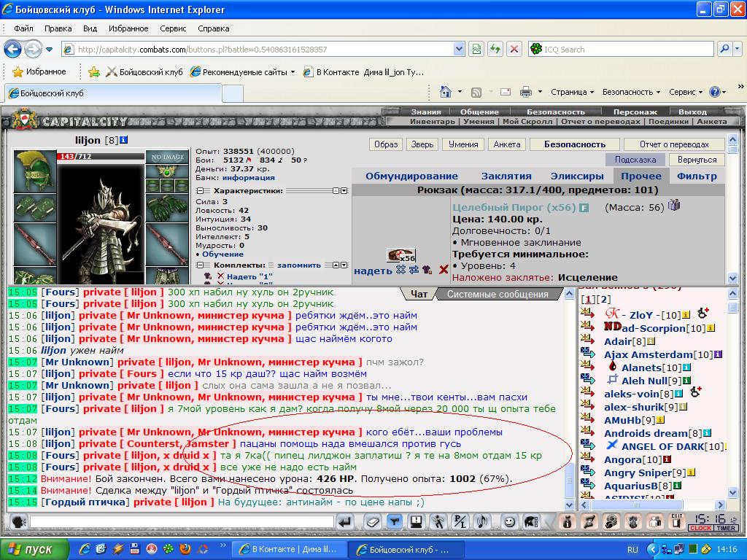This screenshot has width=747, height=560.
Task: Open the IE Сервис command bar dropdown
Action: tap(686, 92)
